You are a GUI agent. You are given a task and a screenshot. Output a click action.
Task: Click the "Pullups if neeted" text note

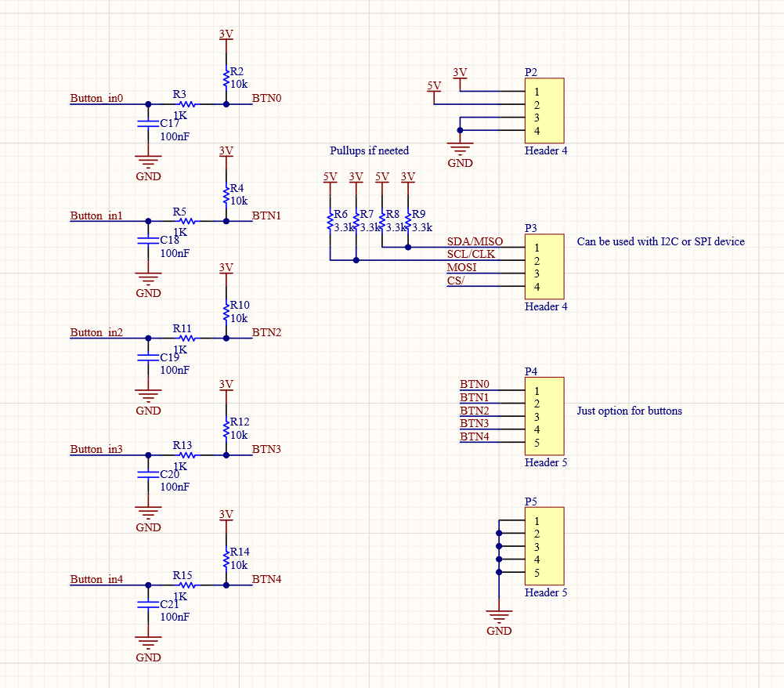point(369,150)
